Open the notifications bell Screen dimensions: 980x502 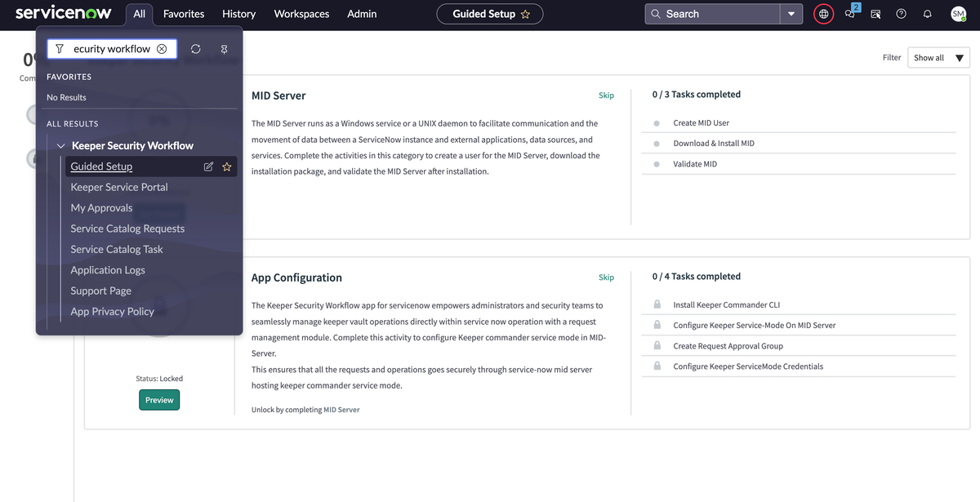click(927, 14)
